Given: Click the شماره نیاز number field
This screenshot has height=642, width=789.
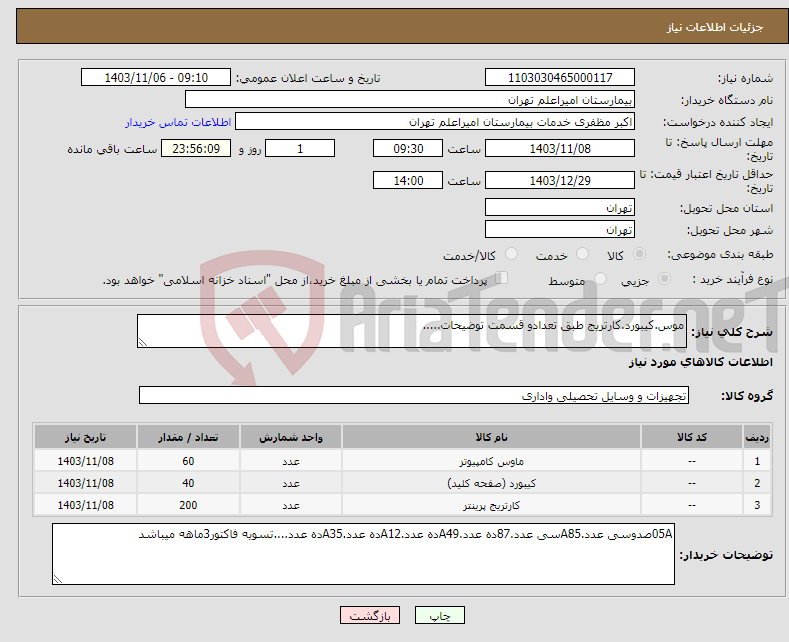Looking at the screenshot, I should (x=560, y=77).
